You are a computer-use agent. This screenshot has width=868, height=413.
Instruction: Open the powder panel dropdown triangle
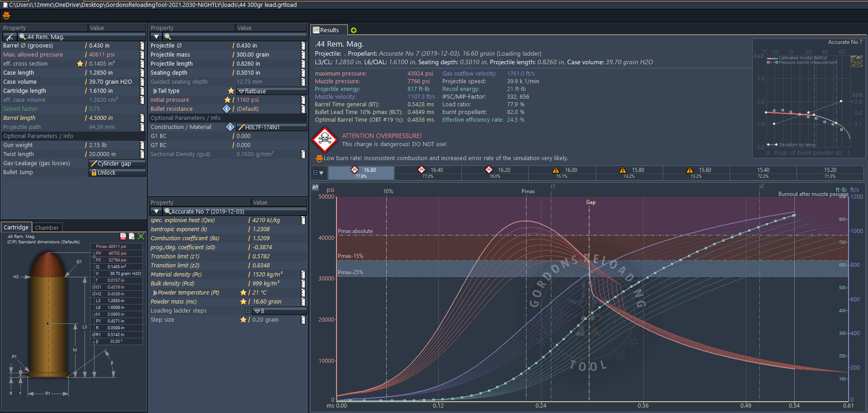157,211
